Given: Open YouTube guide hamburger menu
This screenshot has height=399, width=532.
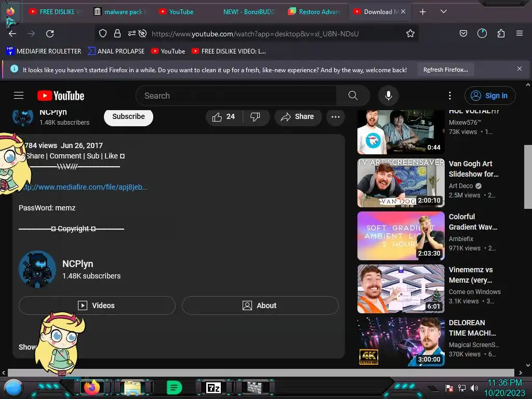Looking at the screenshot, I should coord(19,96).
